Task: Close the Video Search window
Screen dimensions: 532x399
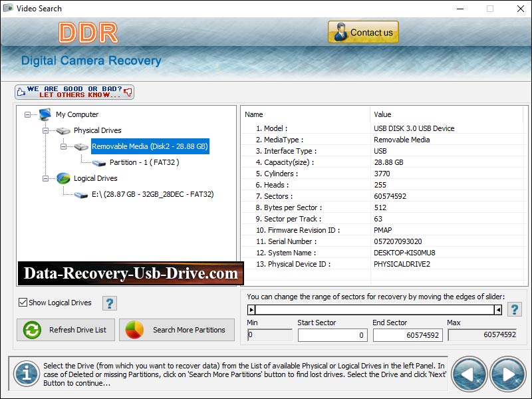Action: click(521, 9)
